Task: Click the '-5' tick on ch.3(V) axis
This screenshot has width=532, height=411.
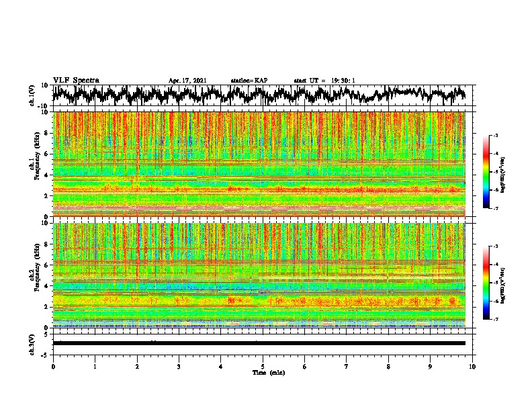Action: point(45,355)
